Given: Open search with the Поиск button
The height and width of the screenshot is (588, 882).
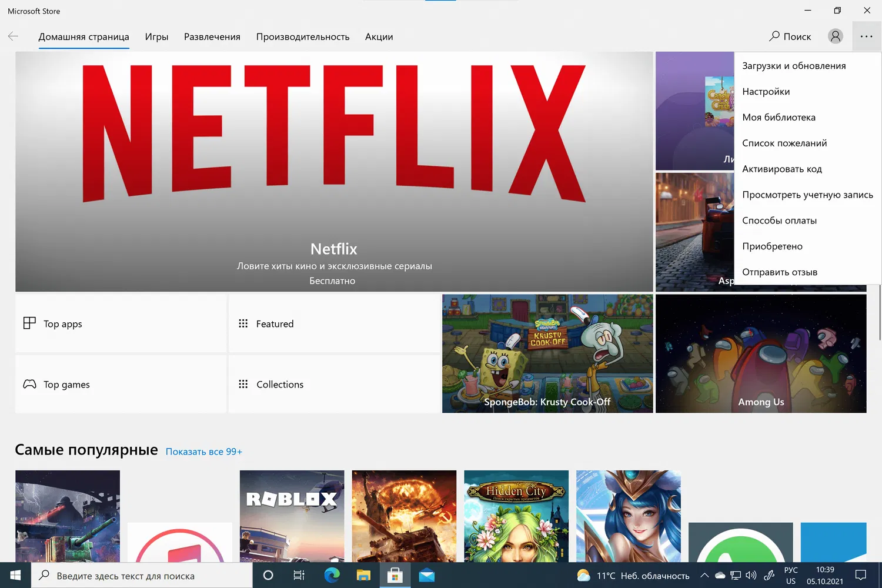Looking at the screenshot, I should 790,36.
